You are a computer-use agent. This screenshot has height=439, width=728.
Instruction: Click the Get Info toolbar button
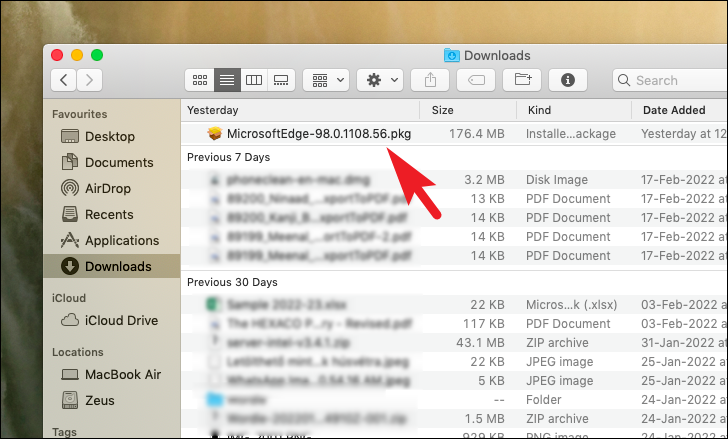pos(568,80)
